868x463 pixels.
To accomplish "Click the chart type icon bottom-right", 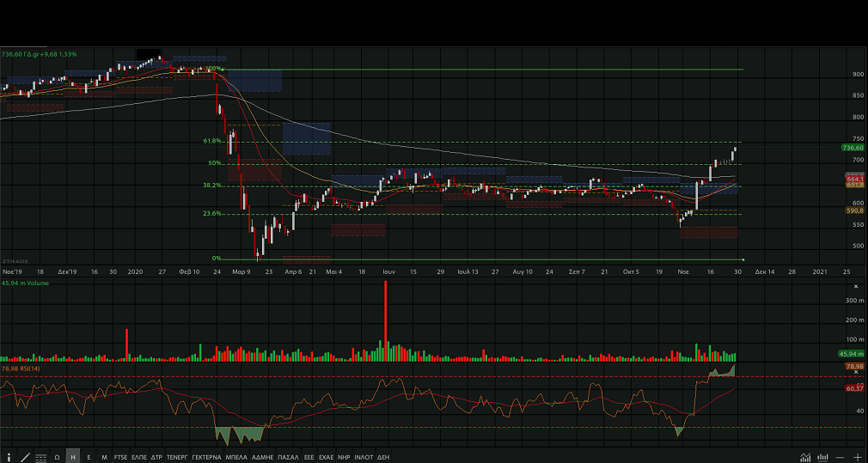I will [x=805, y=458].
